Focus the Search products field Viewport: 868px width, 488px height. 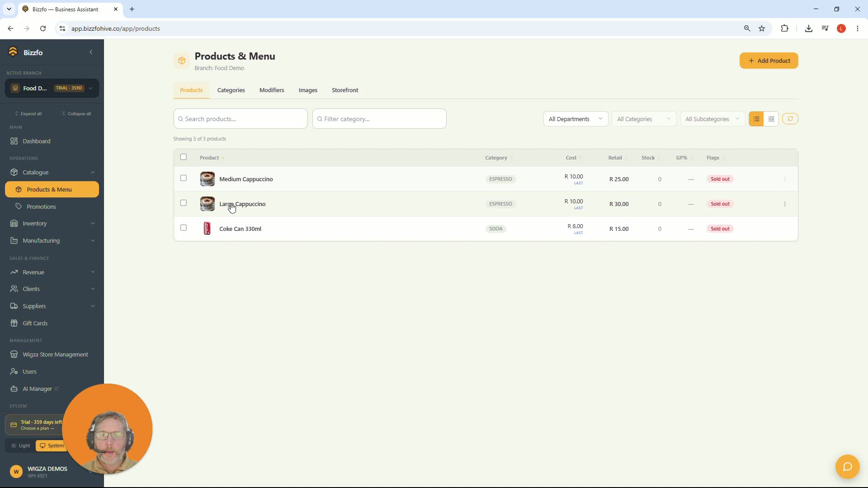tap(241, 119)
